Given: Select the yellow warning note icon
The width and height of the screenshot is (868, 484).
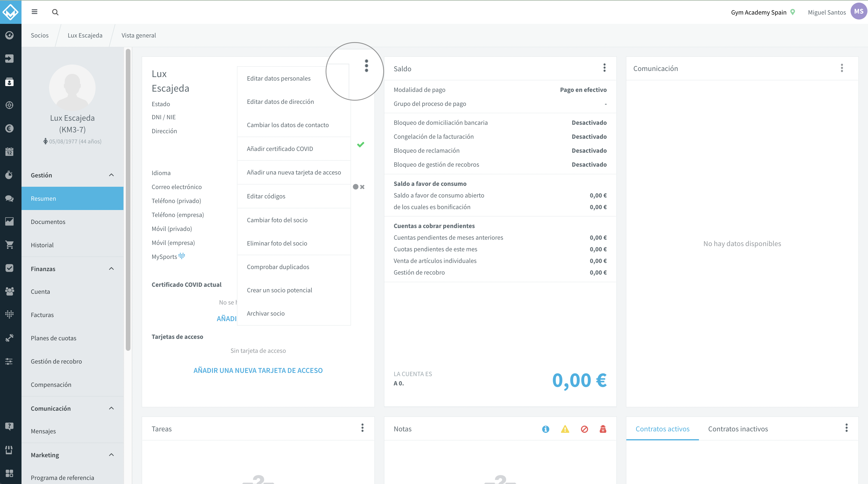Looking at the screenshot, I should point(565,429).
